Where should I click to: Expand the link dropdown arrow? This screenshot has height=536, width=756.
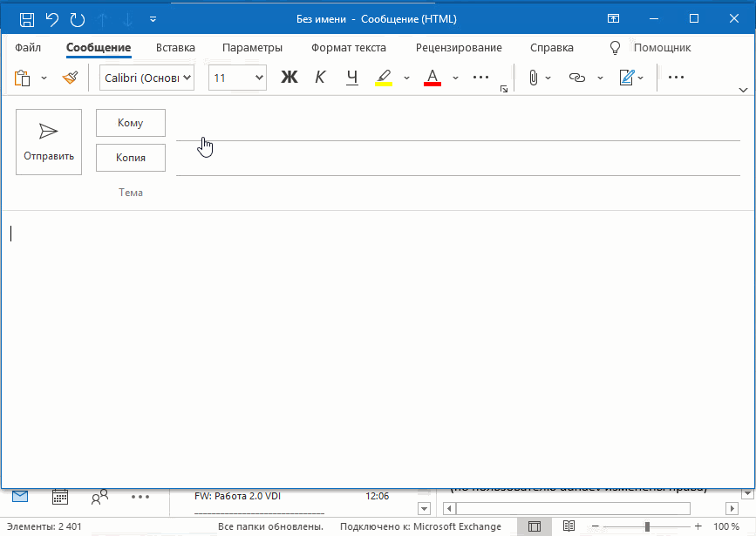point(600,78)
